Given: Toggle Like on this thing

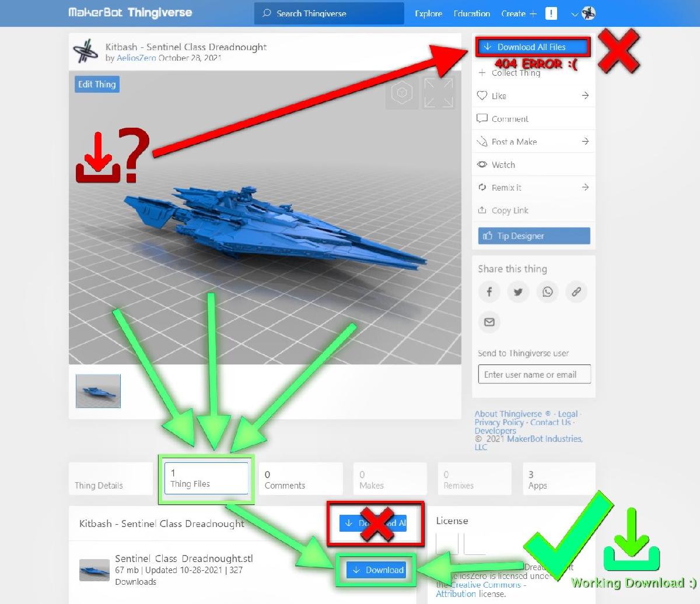Looking at the screenshot, I should pyautogui.click(x=499, y=96).
